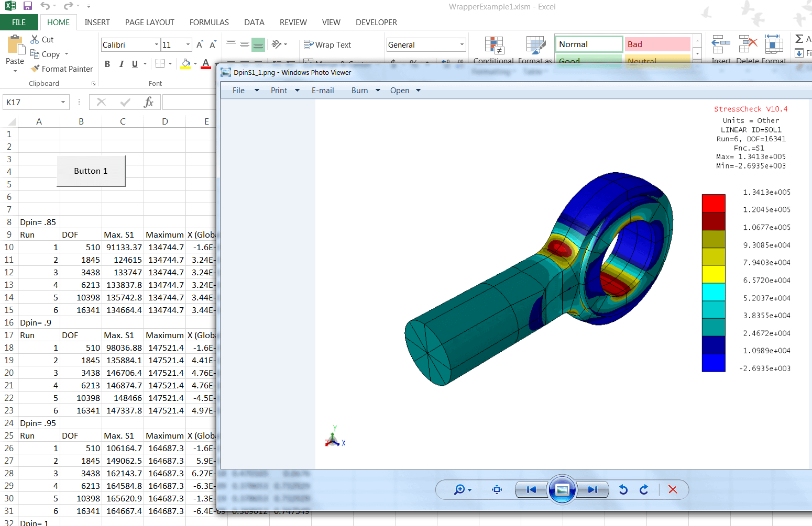
Task: Toggle Bold formatting
Action: pyautogui.click(x=107, y=64)
